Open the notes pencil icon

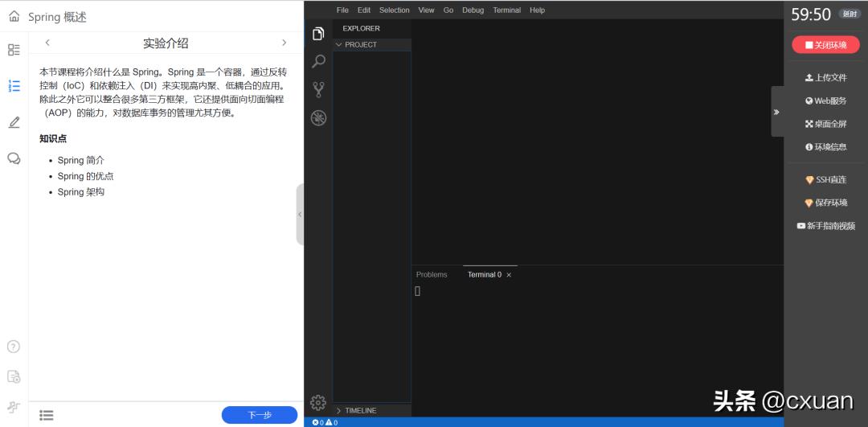pos(14,122)
